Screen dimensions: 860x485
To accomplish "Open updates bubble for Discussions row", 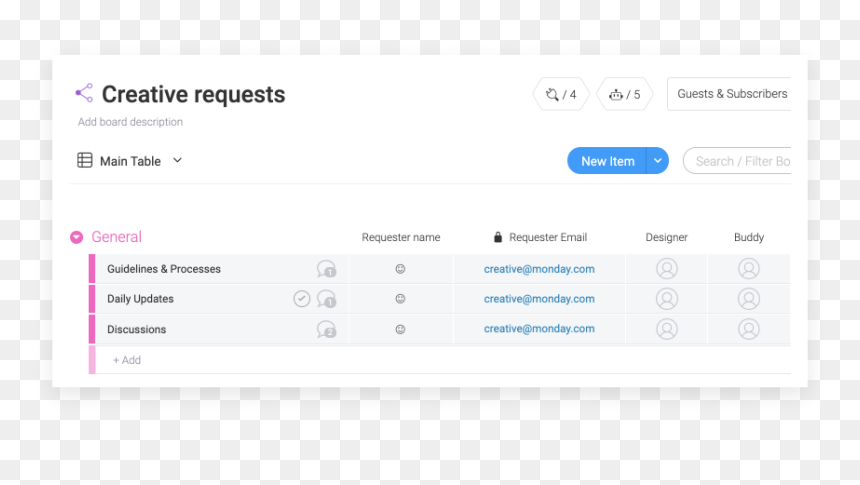I will pyautogui.click(x=326, y=329).
